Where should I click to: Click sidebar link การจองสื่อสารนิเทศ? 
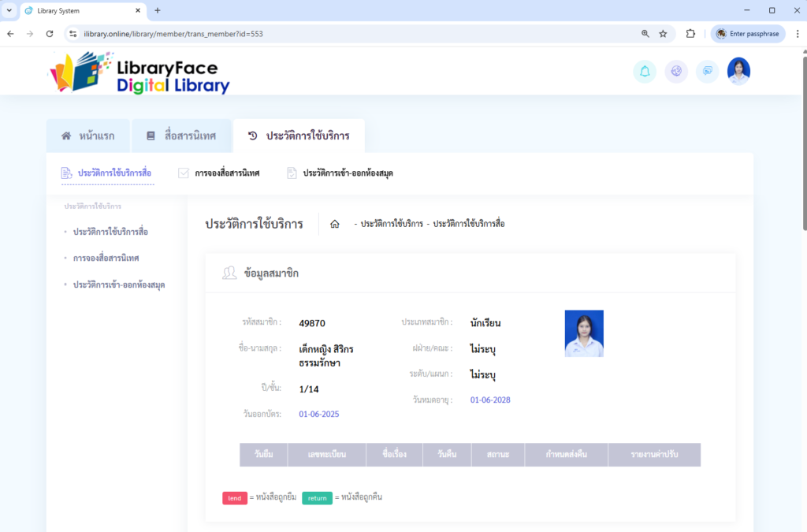pyautogui.click(x=106, y=258)
